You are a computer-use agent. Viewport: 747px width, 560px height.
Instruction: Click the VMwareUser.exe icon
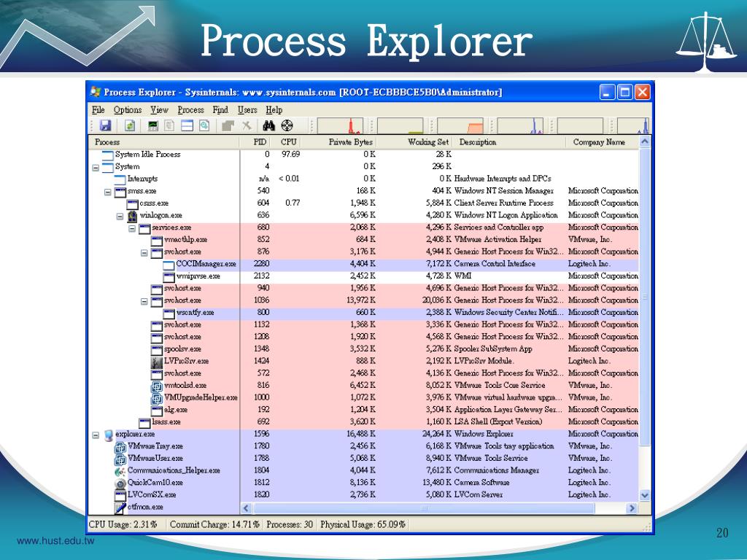[x=120, y=459]
